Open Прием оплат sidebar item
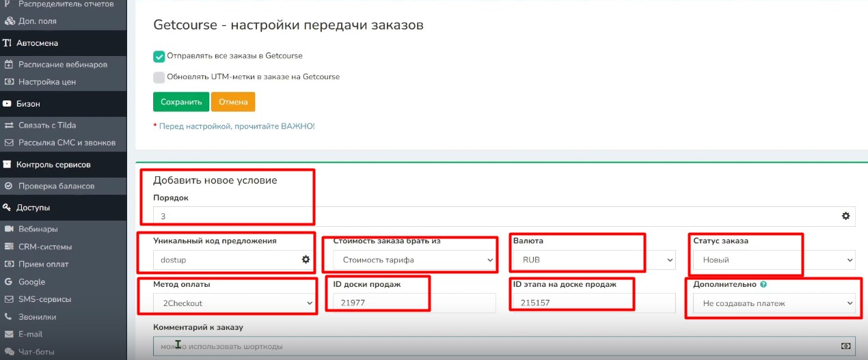The image size is (868, 360). [43, 264]
